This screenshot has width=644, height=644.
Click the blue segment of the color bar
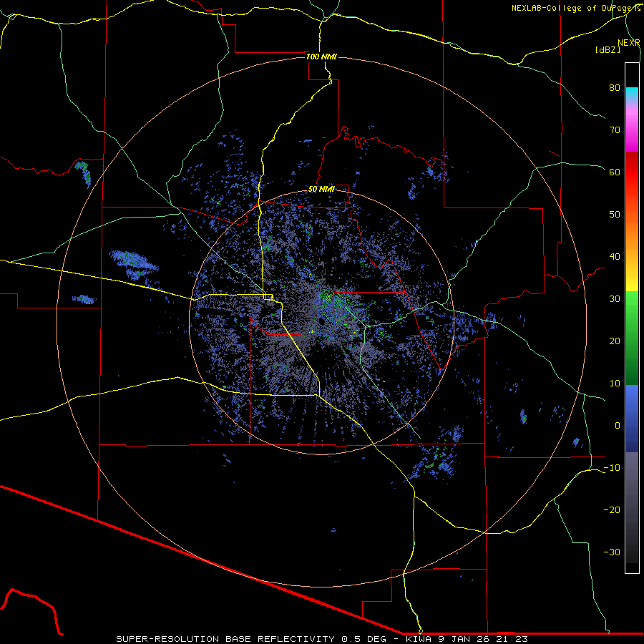[x=632, y=419]
